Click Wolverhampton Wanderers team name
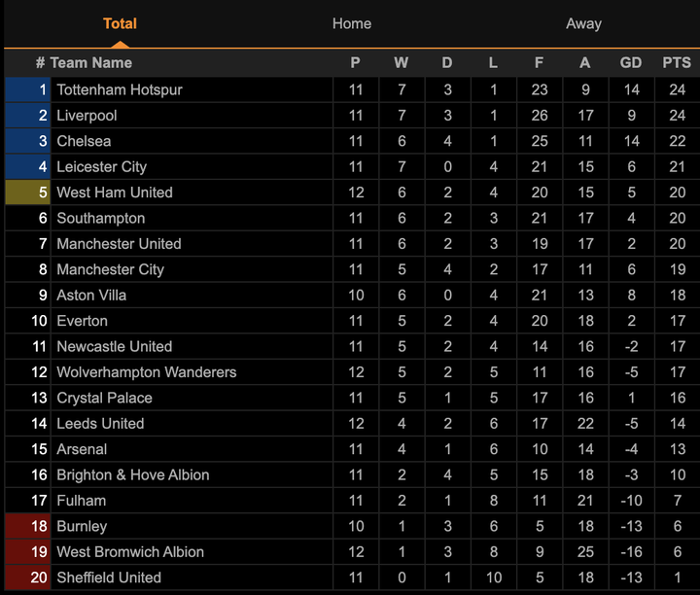 point(146,372)
